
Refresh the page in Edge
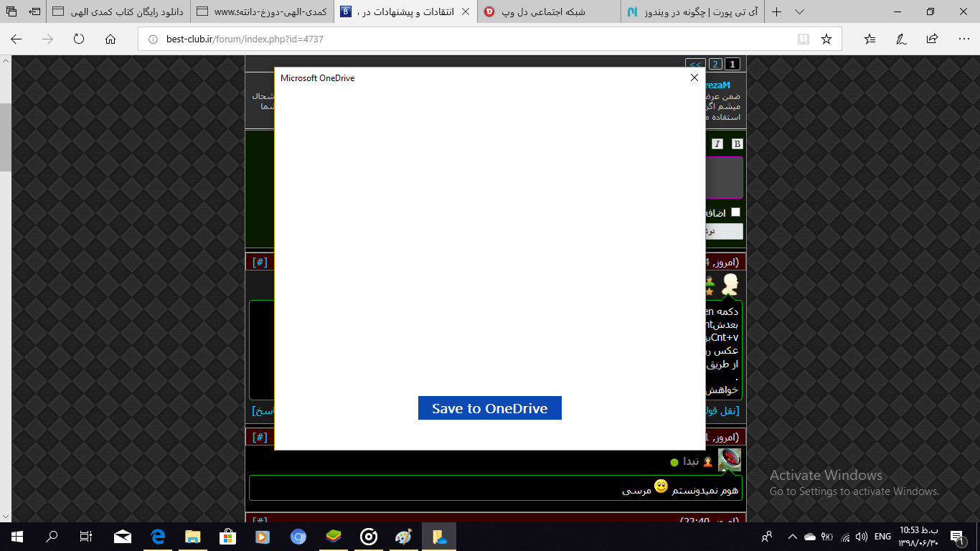79,39
